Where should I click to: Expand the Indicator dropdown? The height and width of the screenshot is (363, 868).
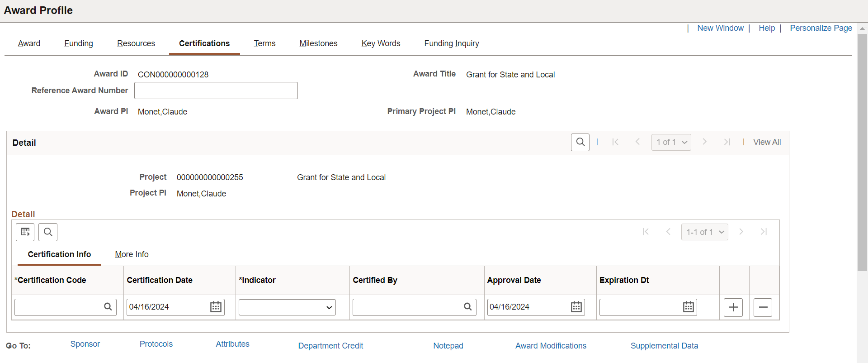tap(287, 307)
